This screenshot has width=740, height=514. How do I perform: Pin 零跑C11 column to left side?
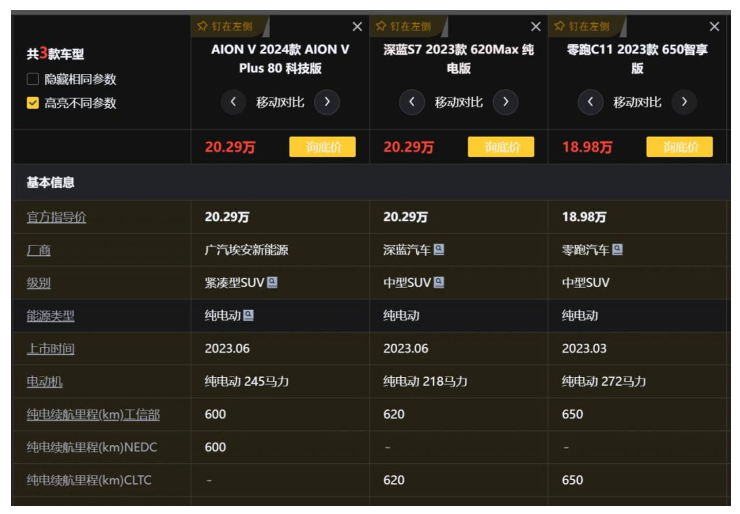[x=583, y=26]
